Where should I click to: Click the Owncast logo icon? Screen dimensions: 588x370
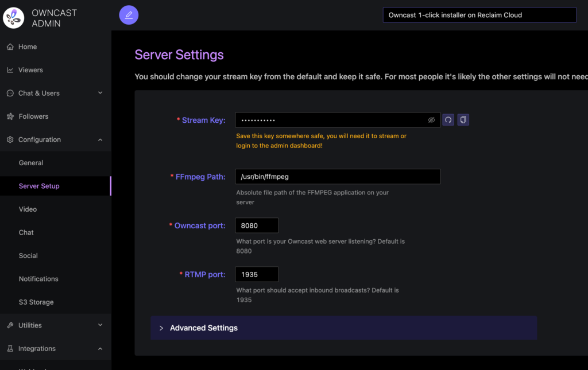[14, 18]
